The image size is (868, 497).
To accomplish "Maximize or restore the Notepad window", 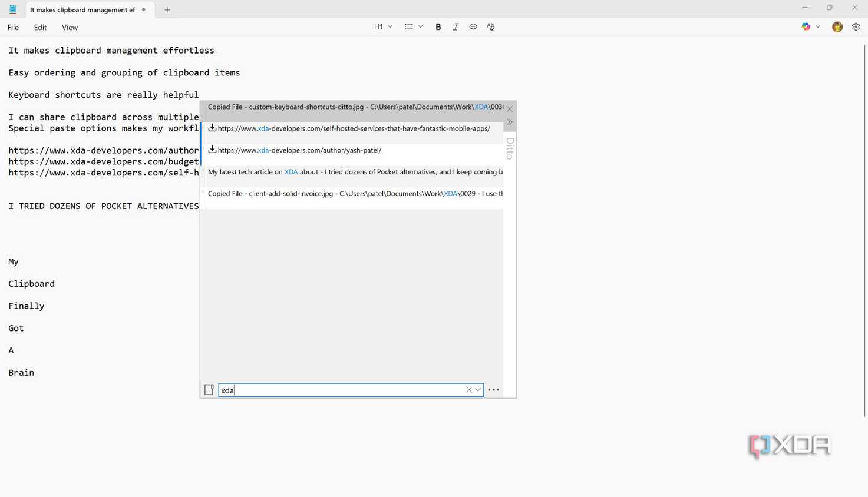I will click(x=830, y=8).
